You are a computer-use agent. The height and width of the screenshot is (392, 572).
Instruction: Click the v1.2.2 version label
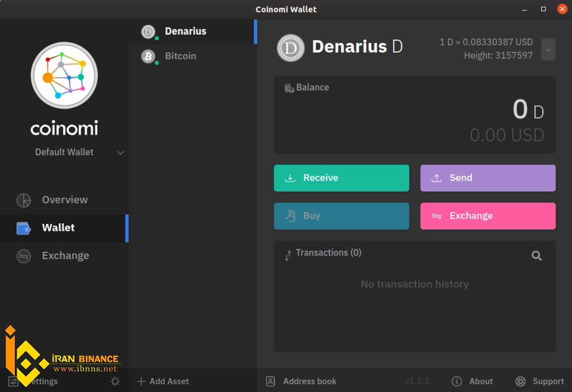point(417,381)
